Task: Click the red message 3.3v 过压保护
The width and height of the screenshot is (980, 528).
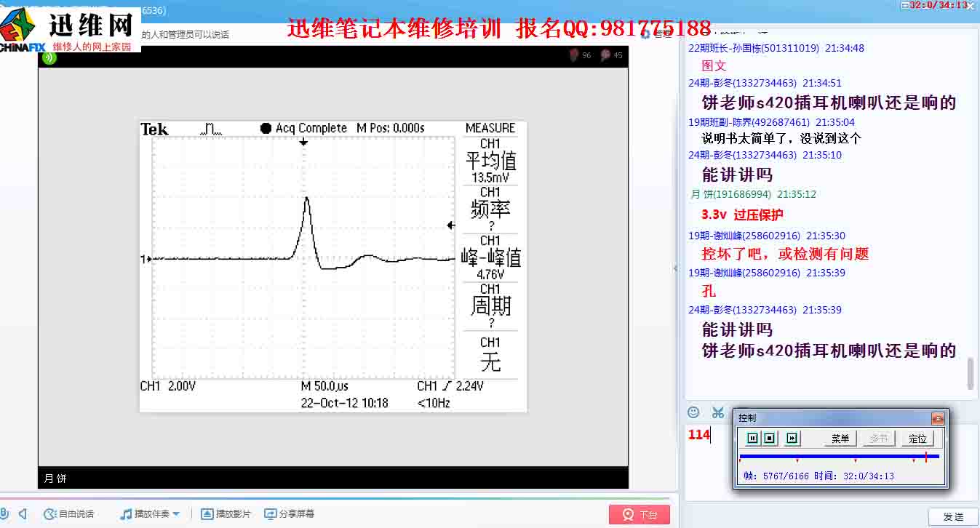Action: tap(742, 215)
